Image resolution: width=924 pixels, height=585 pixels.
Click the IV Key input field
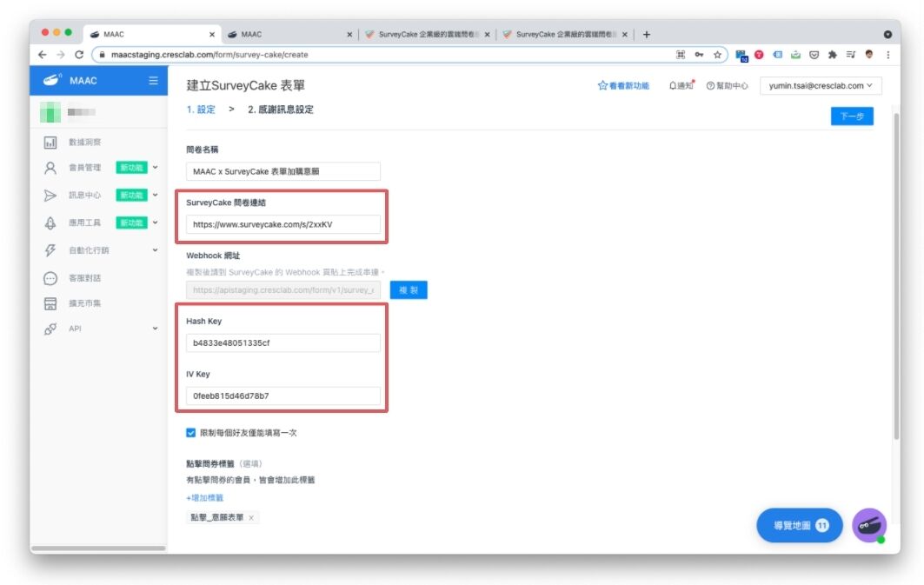(x=283, y=396)
